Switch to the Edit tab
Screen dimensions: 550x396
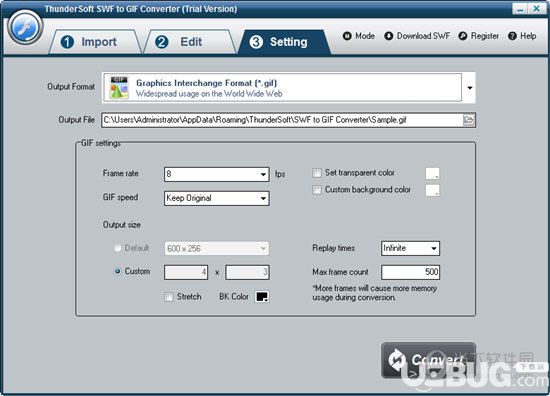(x=190, y=42)
